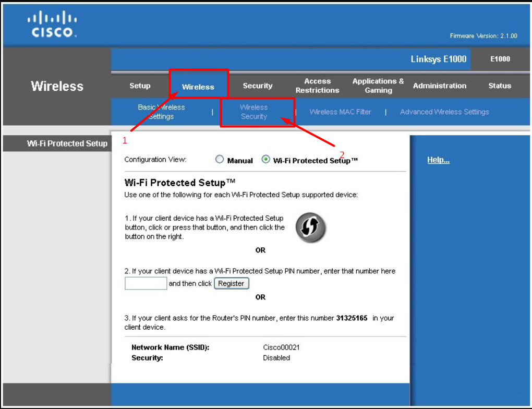Select the Manual configuration view
532x409 pixels.
tap(220, 160)
